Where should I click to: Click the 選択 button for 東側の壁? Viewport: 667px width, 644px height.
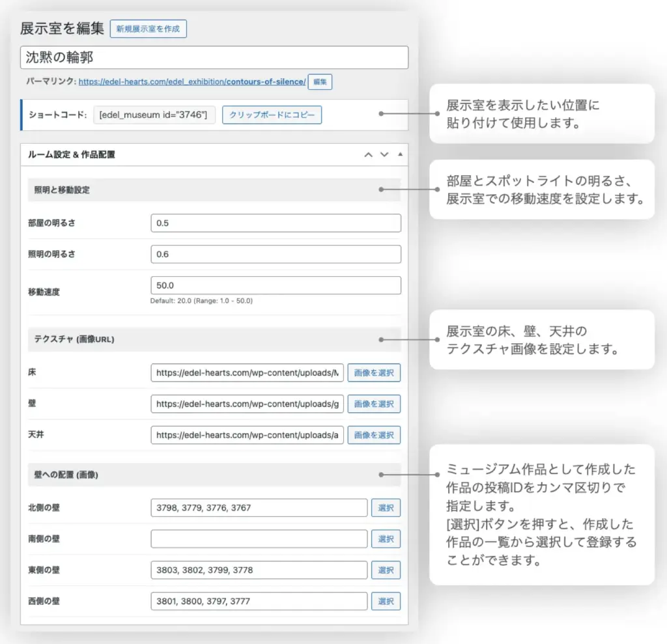click(386, 570)
